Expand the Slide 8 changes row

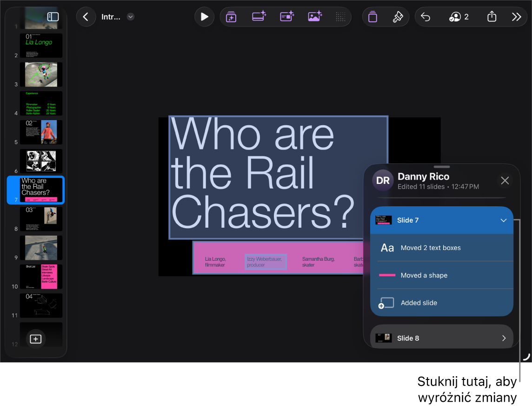click(x=442, y=338)
